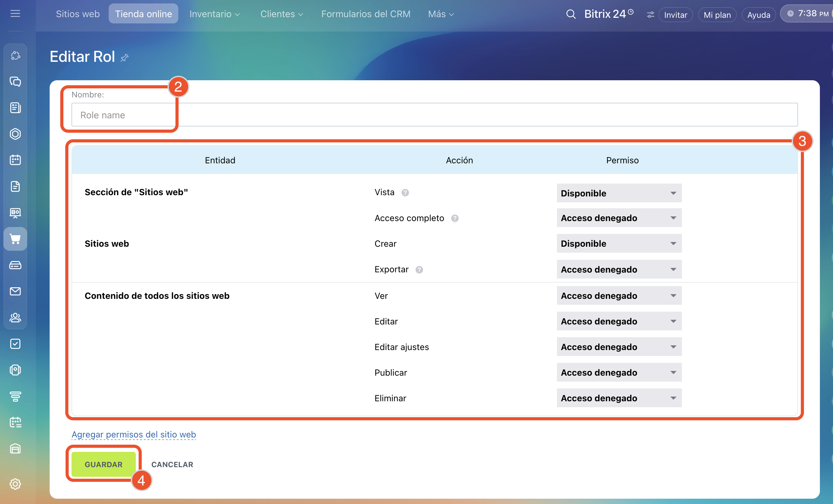The height and width of the screenshot is (504, 833).
Task: Open the mail envelope sidebar icon
Action: tap(15, 291)
